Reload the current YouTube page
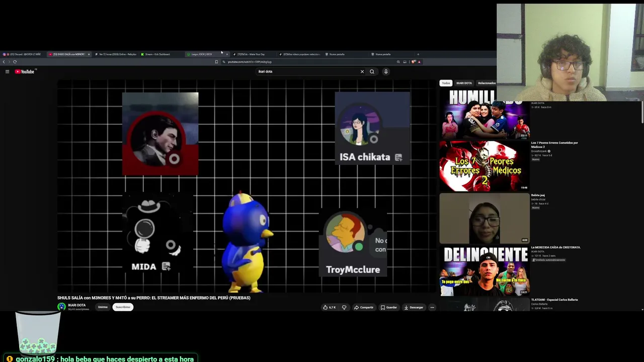 coord(15,62)
